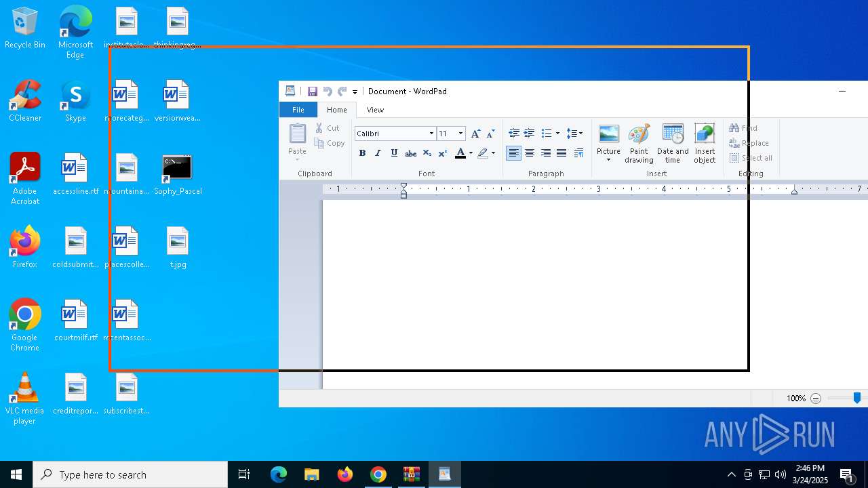This screenshot has height=488, width=868.
Task: Click the Copy button
Action: click(x=330, y=143)
